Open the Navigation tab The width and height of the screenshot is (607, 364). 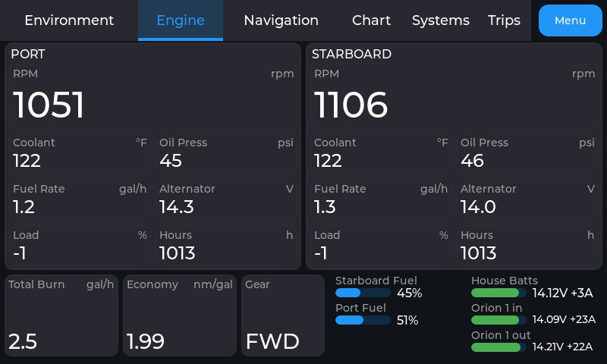[x=281, y=20]
